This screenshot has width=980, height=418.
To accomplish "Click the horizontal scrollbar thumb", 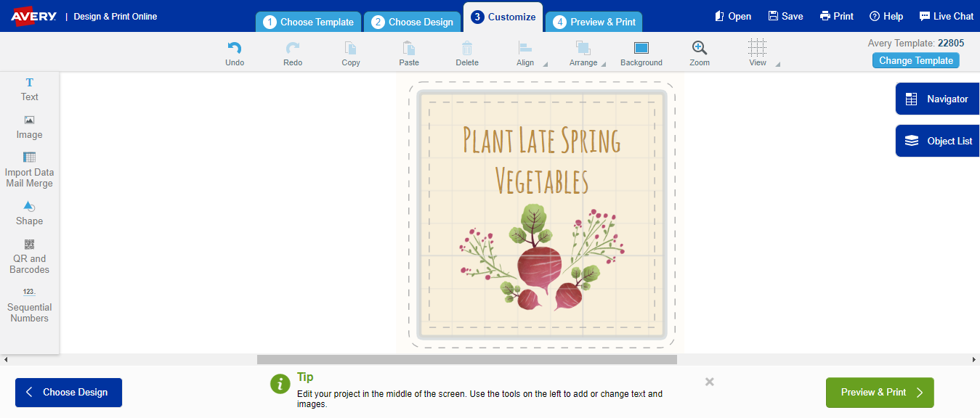I will coord(467,360).
